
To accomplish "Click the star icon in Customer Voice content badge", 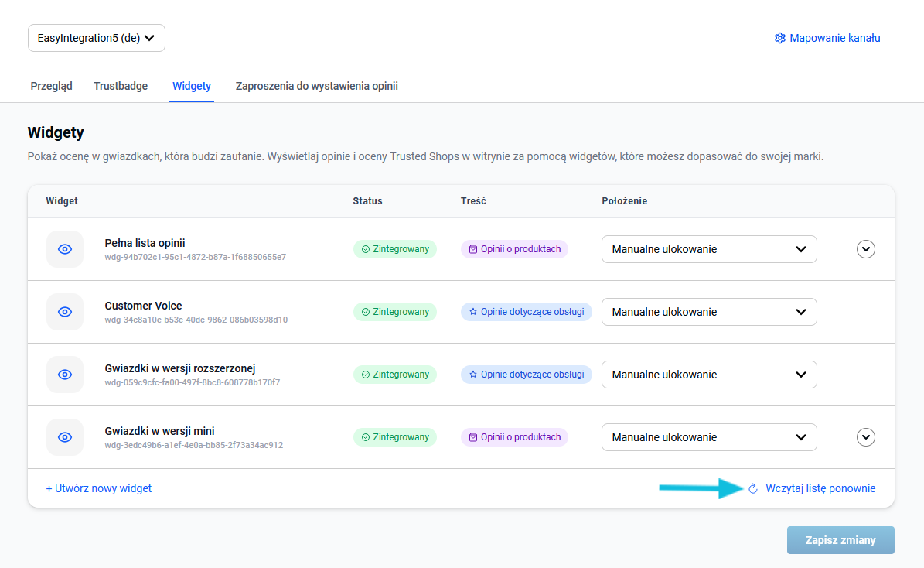I will coord(473,312).
